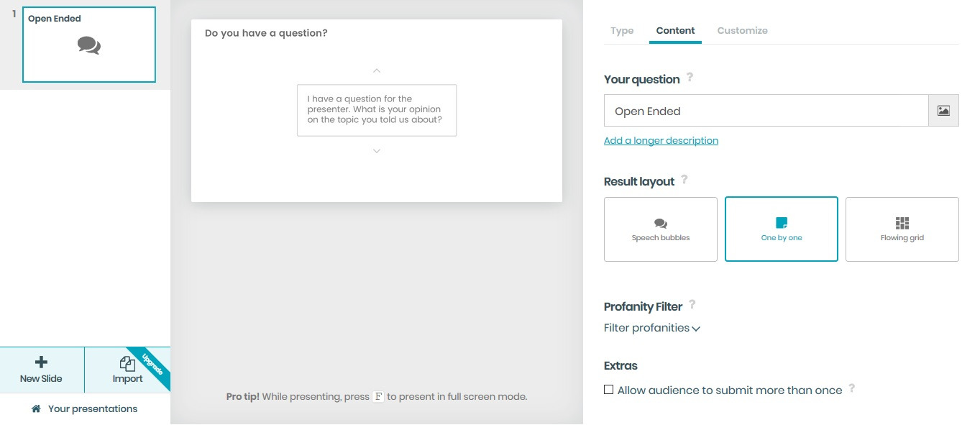Click help icon beside submit more than once
This screenshot has height=425, width=980.
851,388
